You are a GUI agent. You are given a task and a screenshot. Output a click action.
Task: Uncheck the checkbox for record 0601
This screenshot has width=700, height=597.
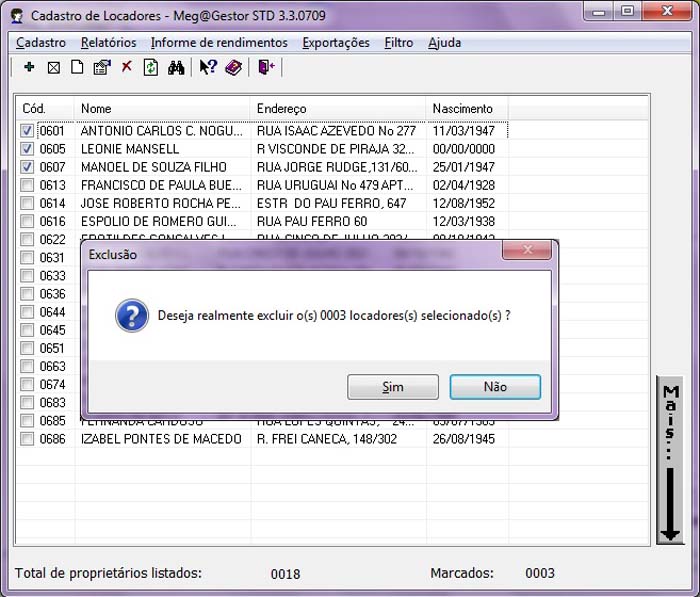click(x=27, y=131)
